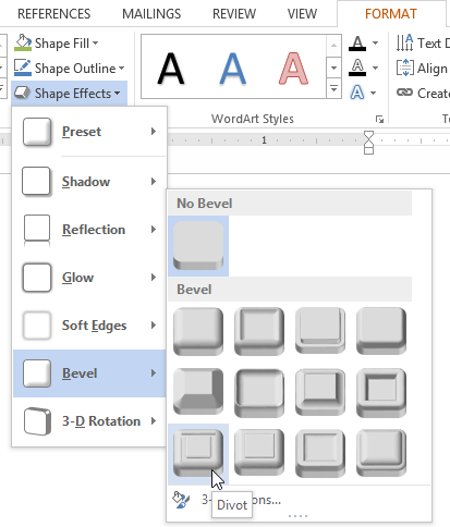This screenshot has width=450, height=527.
Task: Expand the WordArt styles gallery More button
Action: click(334, 89)
